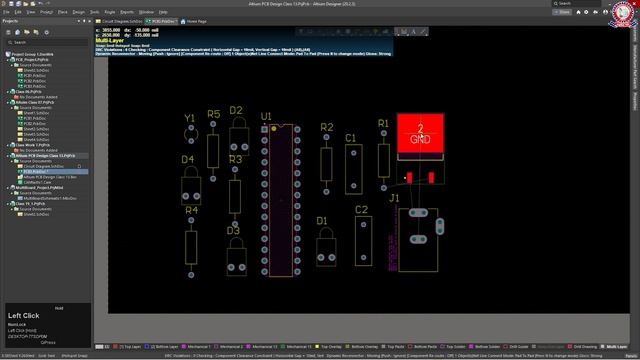Open the Properties side panel tab
This screenshot has width=640, height=360.
pyautogui.click(x=635, y=101)
